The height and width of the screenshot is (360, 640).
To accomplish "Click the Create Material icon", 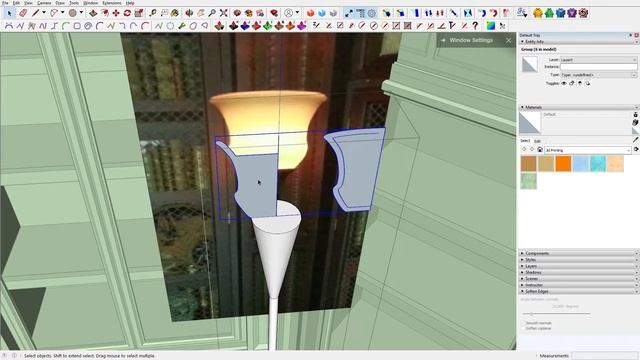I will pyautogui.click(x=635, y=122).
